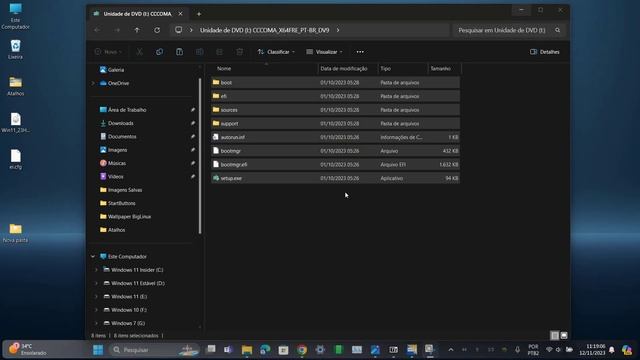Click the taskbar Pesquisar search box
The height and width of the screenshot is (360, 640).
pyautogui.click(x=154, y=350)
